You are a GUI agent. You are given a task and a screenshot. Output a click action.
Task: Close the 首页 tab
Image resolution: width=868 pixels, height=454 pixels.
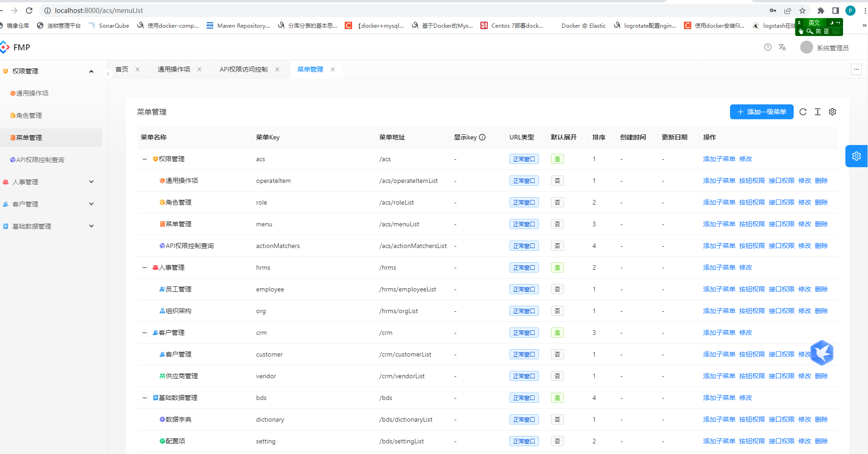(138, 69)
